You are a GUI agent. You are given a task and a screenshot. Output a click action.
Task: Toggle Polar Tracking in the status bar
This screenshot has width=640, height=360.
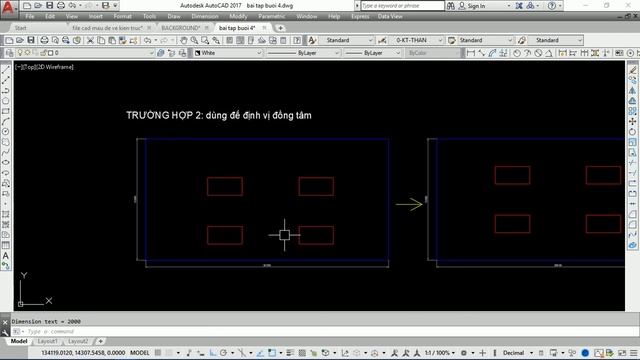(224, 353)
